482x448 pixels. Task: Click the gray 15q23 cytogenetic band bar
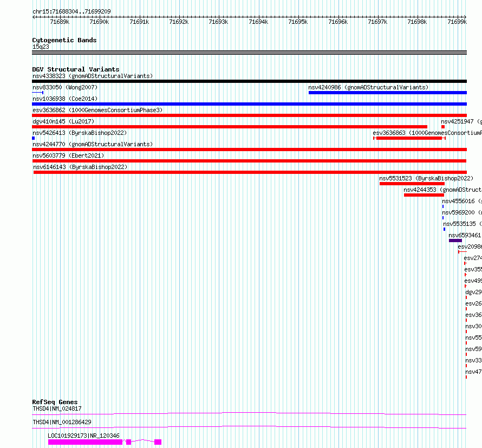click(249, 53)
